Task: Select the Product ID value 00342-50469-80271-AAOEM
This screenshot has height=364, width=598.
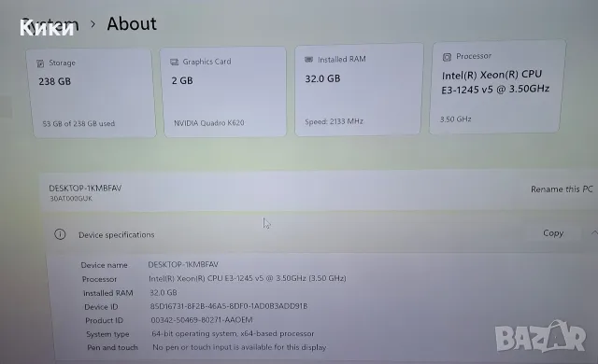Action: (202, 320)
